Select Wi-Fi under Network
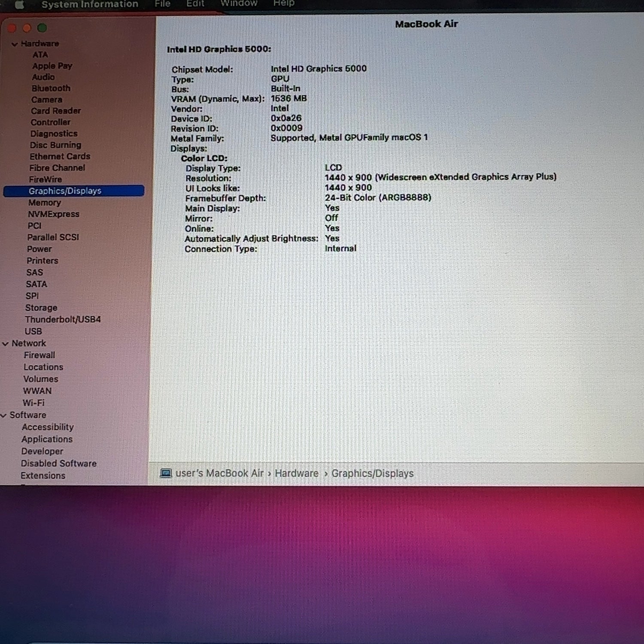Viewport: 644px width, 644px height. pyautogui.click(x=33, y=403)
